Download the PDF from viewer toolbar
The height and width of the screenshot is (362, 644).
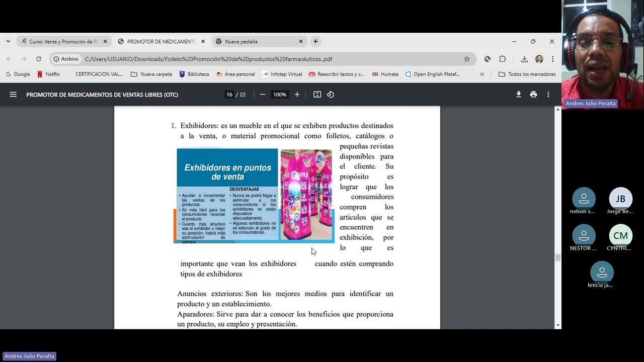click(x=519, y=95)
